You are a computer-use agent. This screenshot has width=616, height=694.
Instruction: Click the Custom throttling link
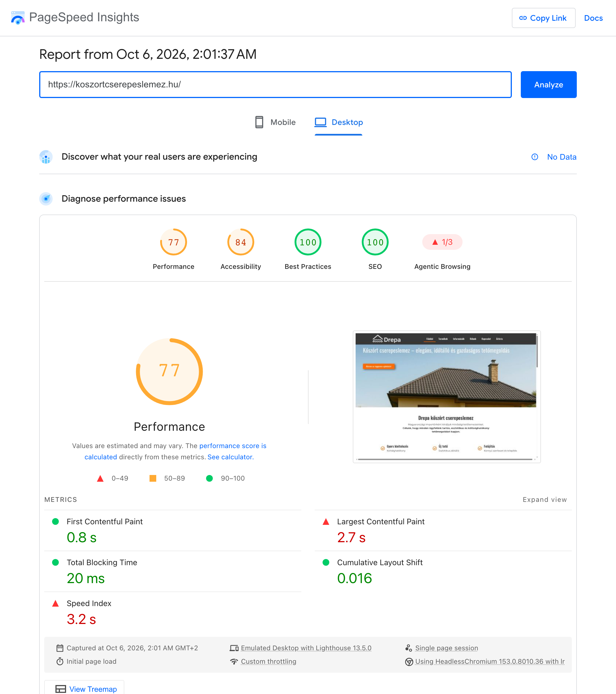(269, 662)
